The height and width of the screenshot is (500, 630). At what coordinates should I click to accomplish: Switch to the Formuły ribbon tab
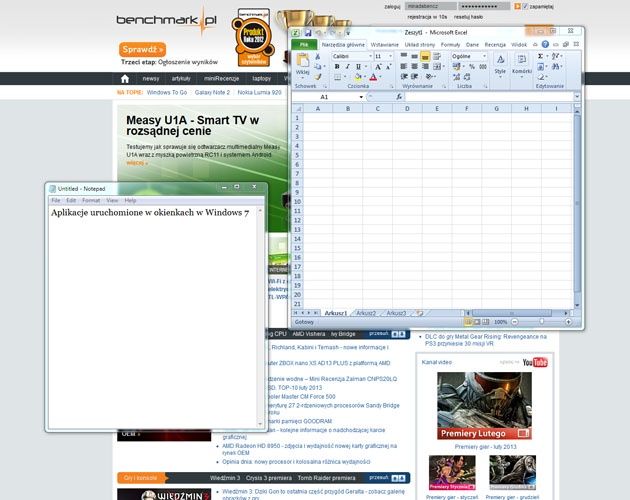pyautogui.click(x=450, y=45)
